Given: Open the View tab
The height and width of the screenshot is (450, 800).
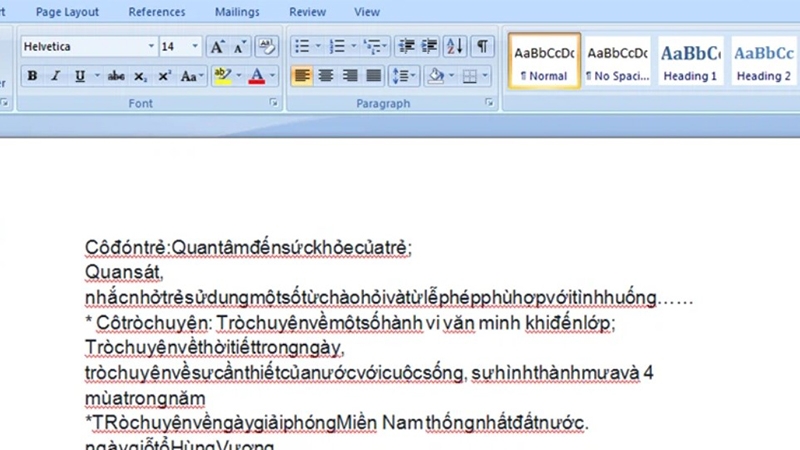Looking at the screenshot, I should 367,12.
